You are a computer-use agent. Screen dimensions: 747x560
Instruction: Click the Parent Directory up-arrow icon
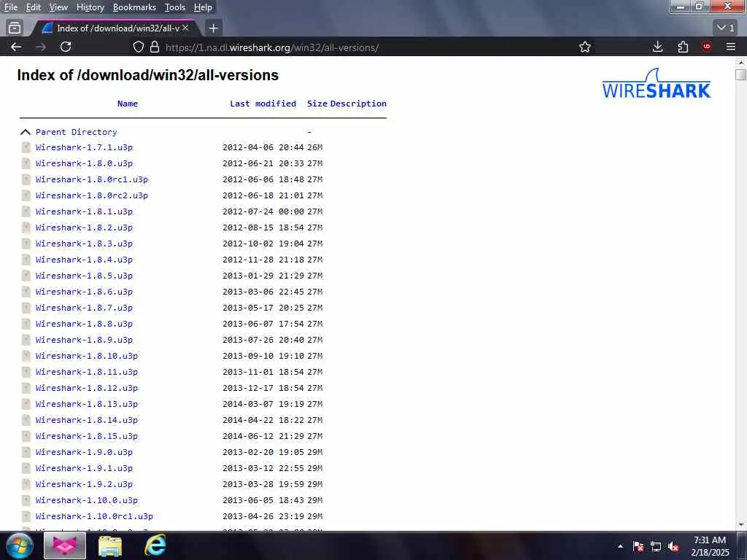pyautogui.click(x=26, y=132)
